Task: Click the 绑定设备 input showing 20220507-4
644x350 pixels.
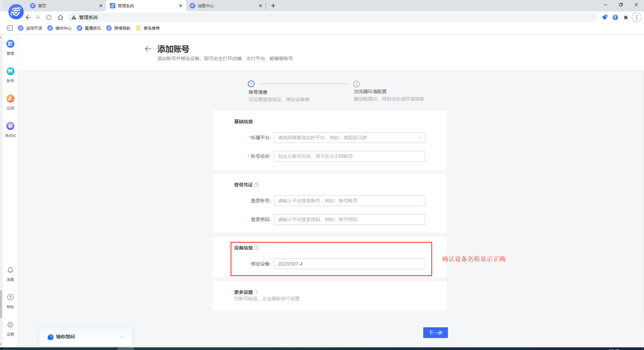Action: coord(349,264)
